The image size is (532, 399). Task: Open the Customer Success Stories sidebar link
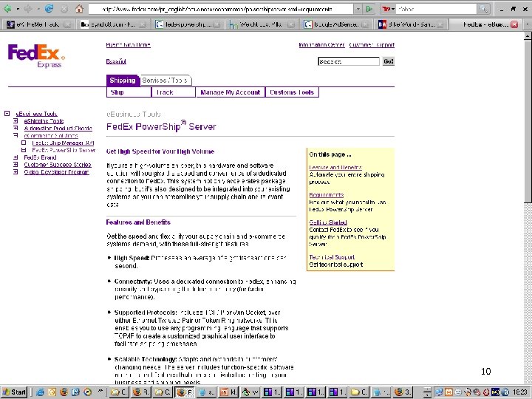tap(58, 165)
